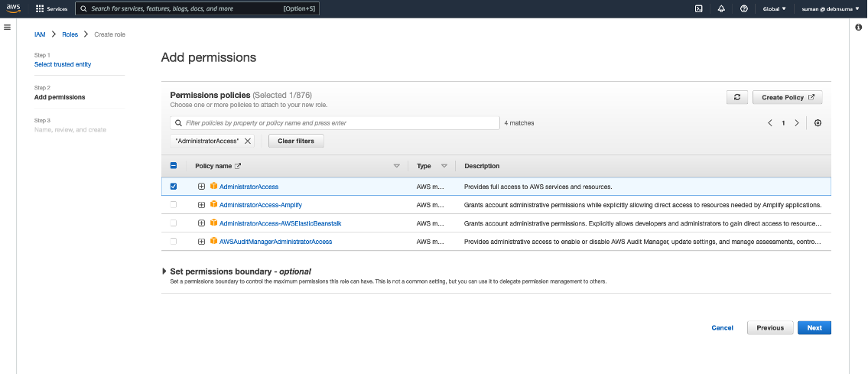Expand AdministratorAccess-Amplify policy details

coord(201,205)
